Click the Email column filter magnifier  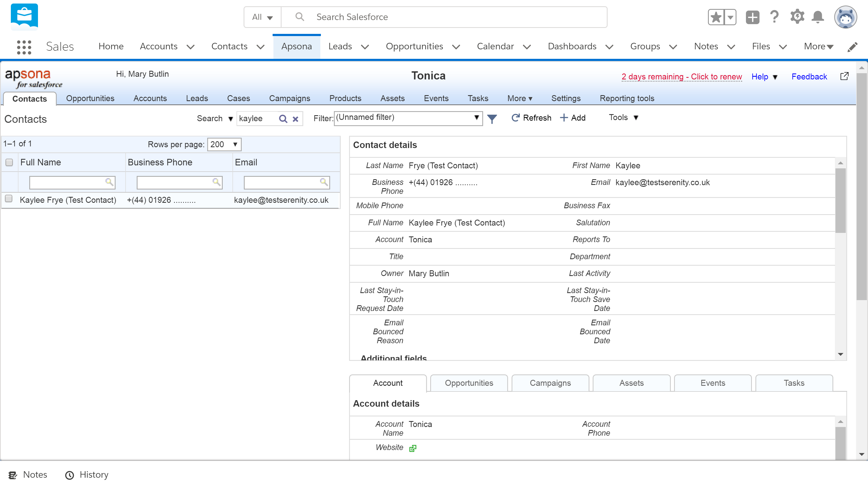(324, 182)
